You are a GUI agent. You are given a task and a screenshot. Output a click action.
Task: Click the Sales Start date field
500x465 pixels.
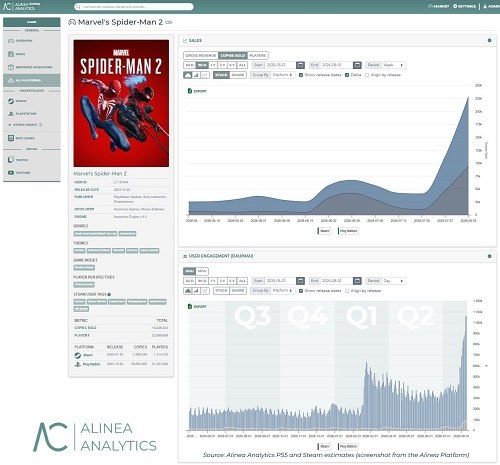pyautogui.click(x=280, y=65)
